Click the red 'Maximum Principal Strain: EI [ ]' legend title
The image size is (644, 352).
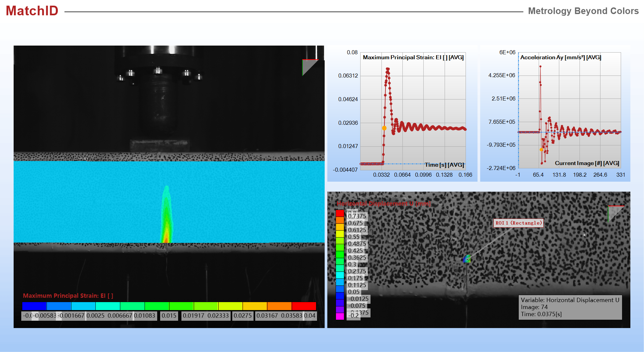[x=68, y=296]
